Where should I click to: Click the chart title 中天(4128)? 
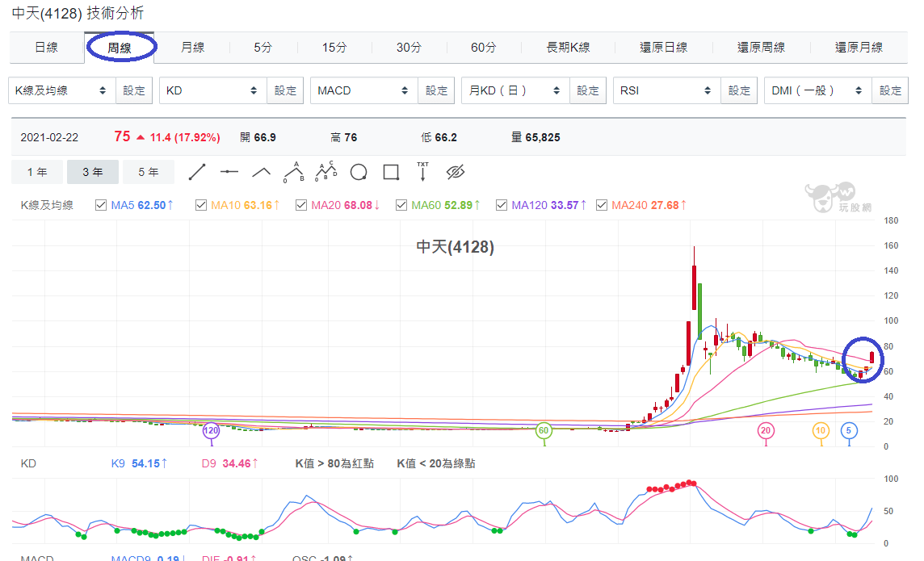point(455,247)
